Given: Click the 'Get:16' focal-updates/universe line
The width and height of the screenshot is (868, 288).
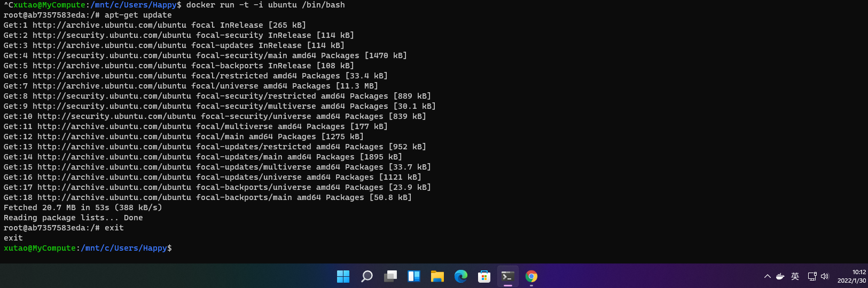Looking at the screenshot, I should 213,177.
